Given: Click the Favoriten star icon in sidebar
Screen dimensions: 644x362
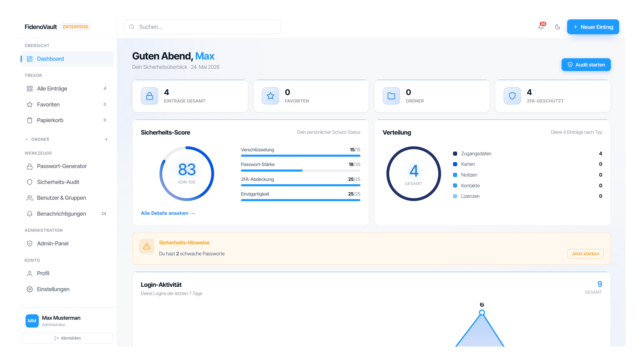Looking at the screenshot, I should tap(30, 105).
